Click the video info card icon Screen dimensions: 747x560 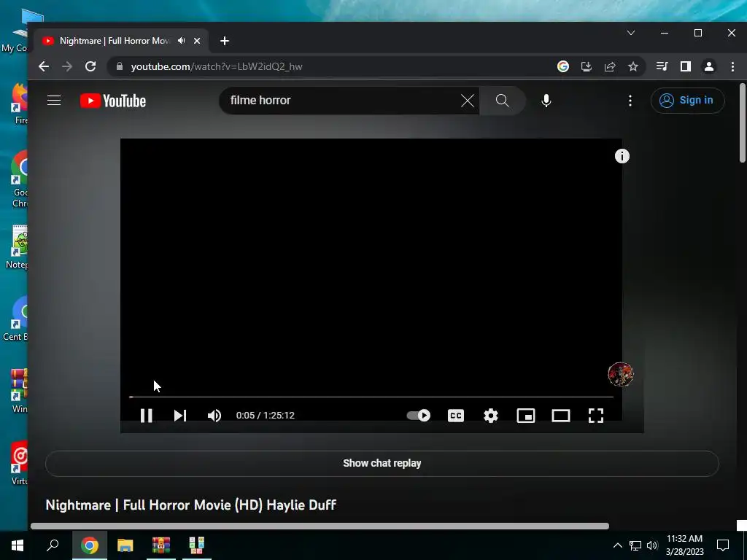coord(622,156)
